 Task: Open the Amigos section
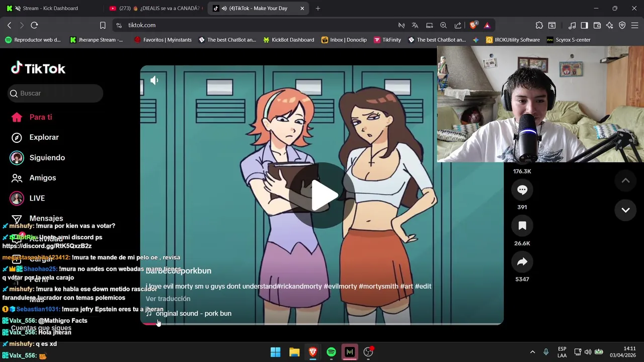point(33,178)
